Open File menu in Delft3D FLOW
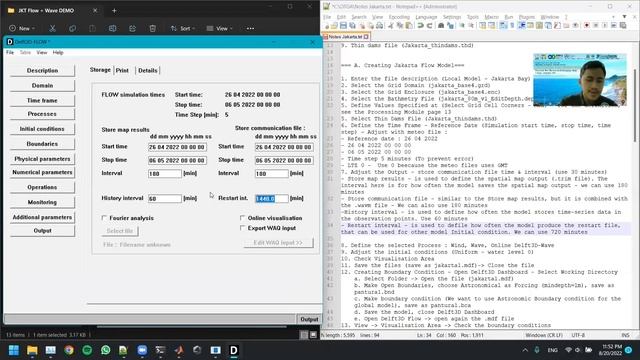 point(10,53)
